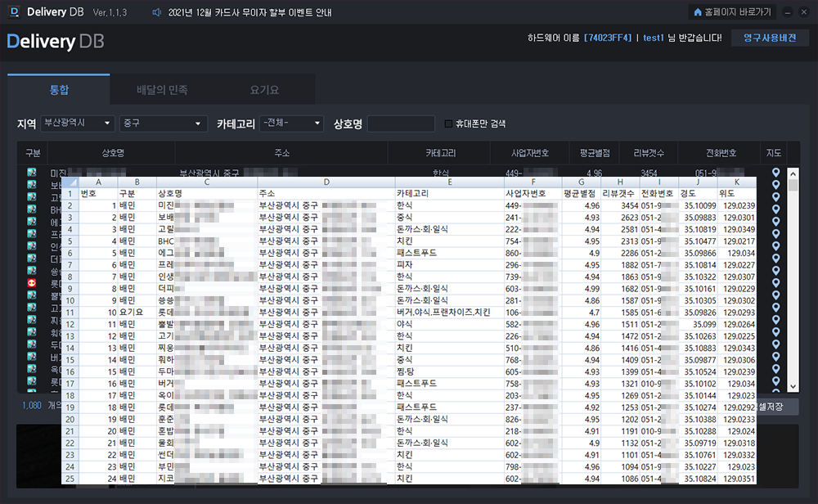Click the hardware ID [74023FF4] text
Image resolution: width=818 pixels, height=504 pixels.
pos(607,38)
